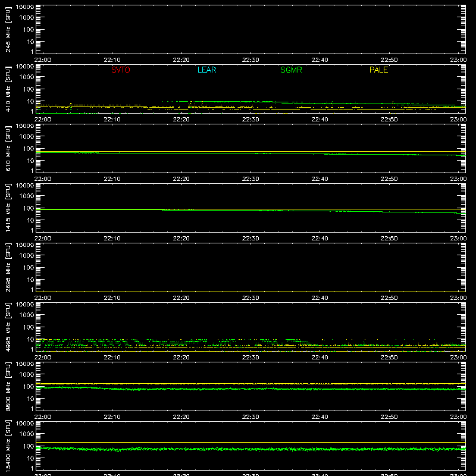The image size is (476, 476).
Task: Click the 1000 tick of the 410 MHz panel
Action: tap(27, 77)
